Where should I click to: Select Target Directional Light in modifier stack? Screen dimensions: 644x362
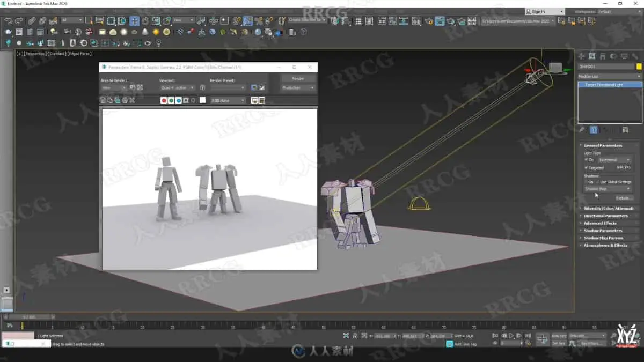click(x=604, y=85)
